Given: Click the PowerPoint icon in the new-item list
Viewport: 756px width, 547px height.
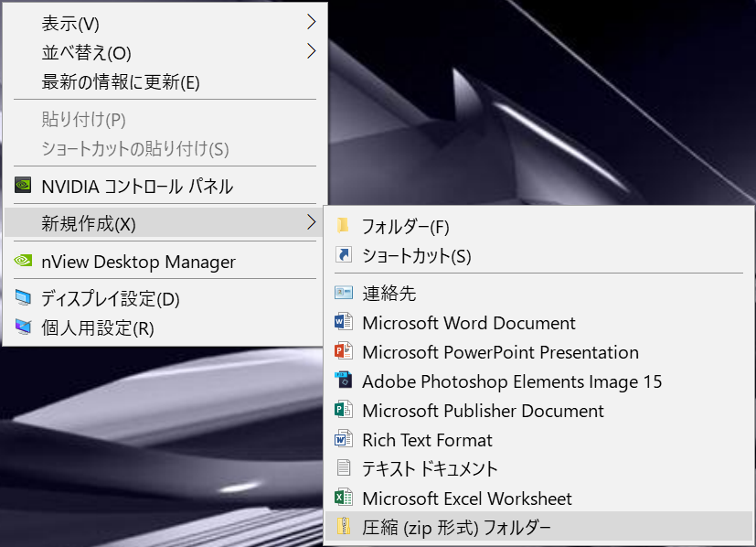Looking at the screenshot, I should (344, 351).
